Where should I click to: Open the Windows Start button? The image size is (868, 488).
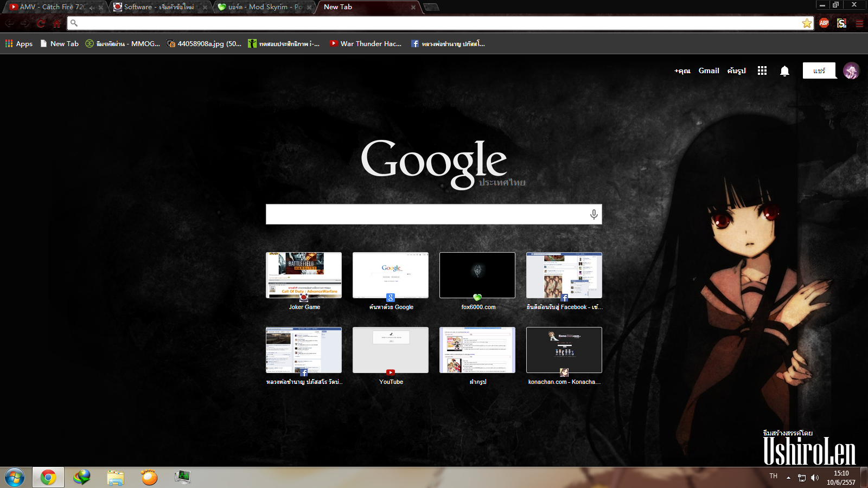point(15,478)
